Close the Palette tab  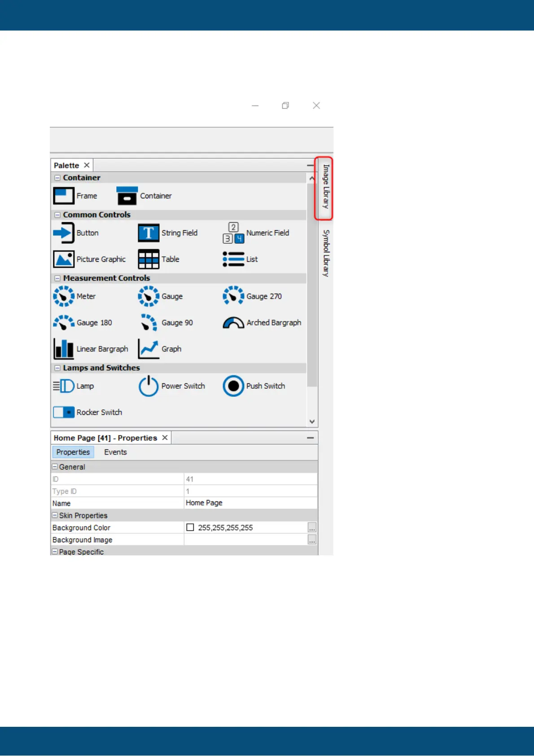click(x=87, y=165)
